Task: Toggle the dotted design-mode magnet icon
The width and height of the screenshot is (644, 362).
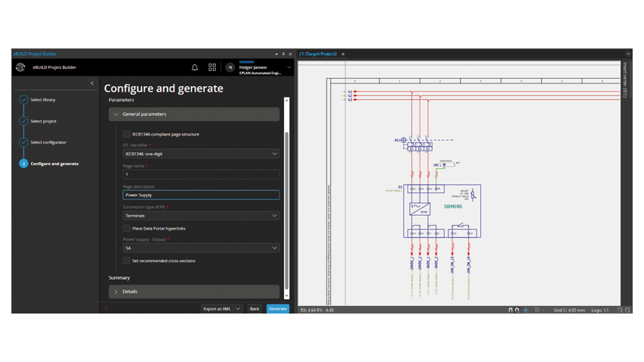Action: coord(517,311)
